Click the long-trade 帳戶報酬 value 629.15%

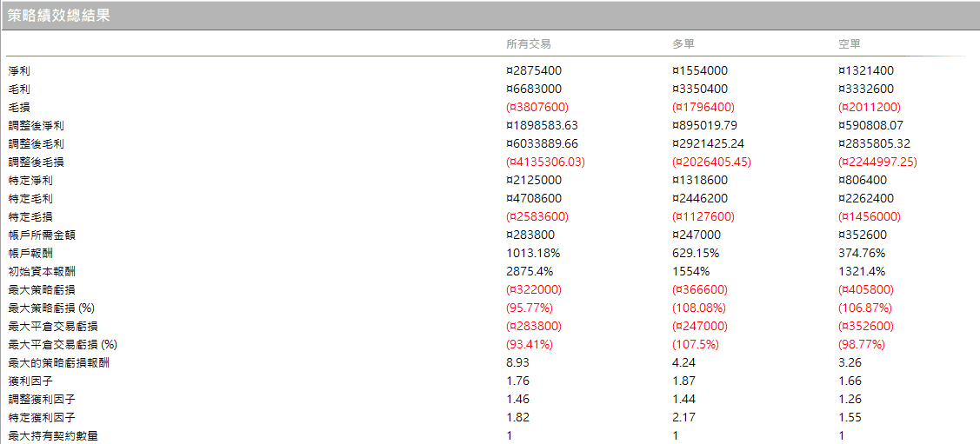[x=697, y=253]
